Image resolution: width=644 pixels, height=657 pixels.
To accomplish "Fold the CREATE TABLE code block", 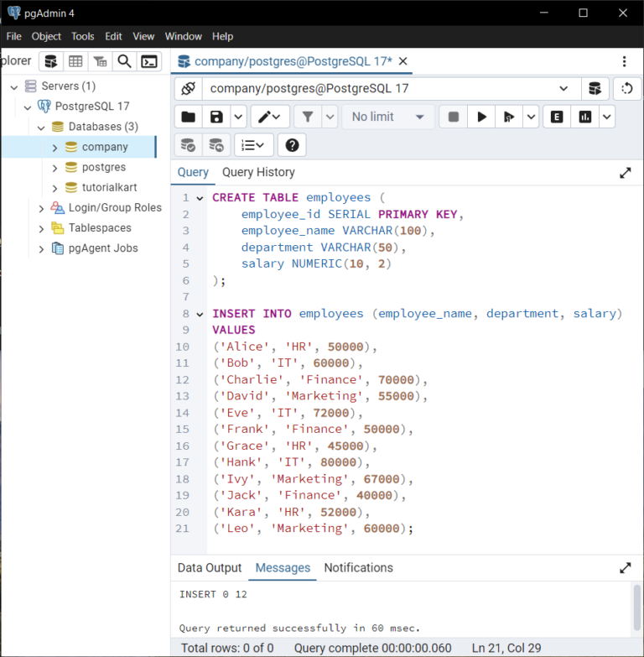I will point(200,198).
